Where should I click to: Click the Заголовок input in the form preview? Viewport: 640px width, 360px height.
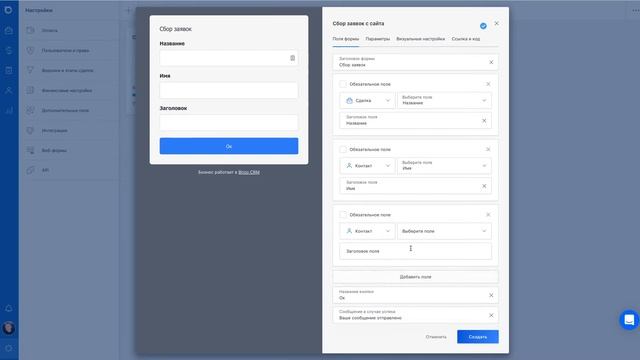[229, 122]
